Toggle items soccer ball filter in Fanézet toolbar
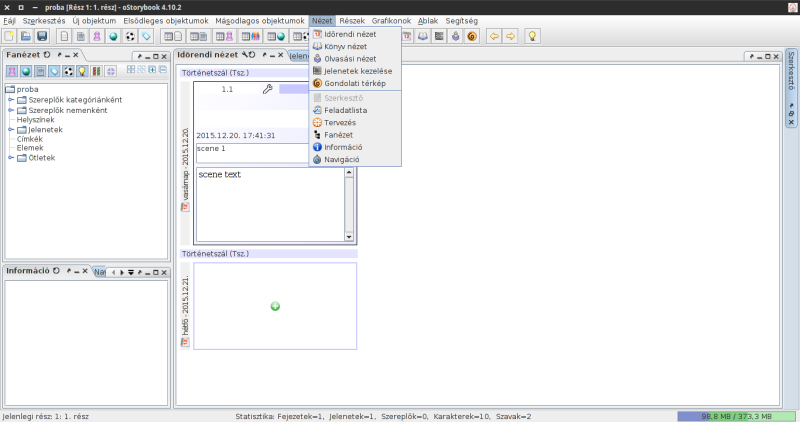This screenshot has width=800, height=422. [68, 71]
